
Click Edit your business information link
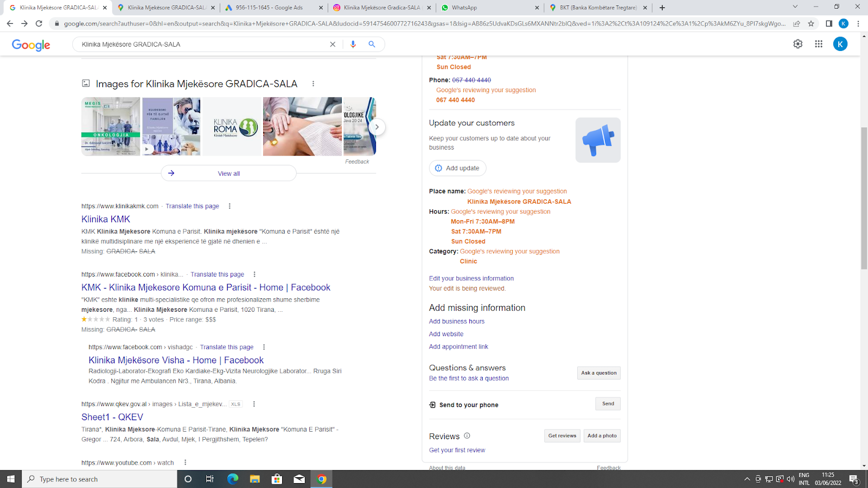471,279
